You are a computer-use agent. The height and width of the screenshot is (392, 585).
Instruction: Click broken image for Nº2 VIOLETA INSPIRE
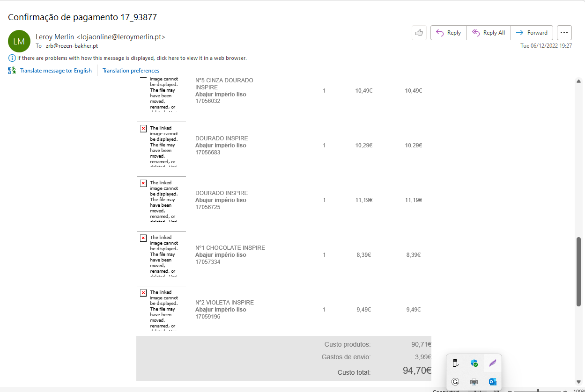161,309
